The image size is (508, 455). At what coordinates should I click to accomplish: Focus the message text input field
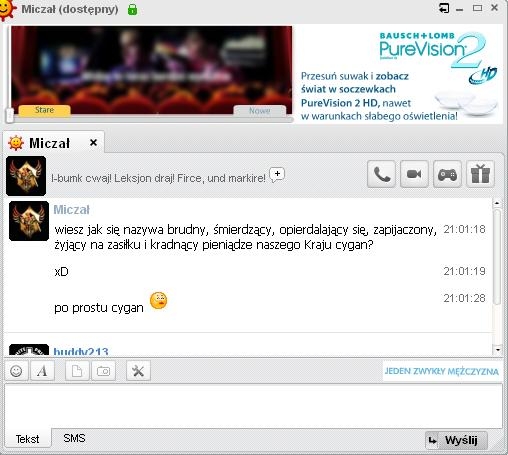253,406
